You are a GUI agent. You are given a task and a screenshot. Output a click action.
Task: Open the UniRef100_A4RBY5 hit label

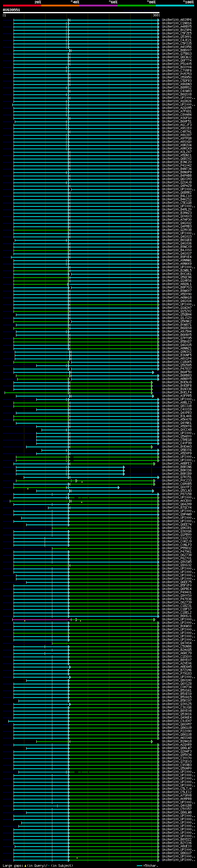[x=177, y=26]
